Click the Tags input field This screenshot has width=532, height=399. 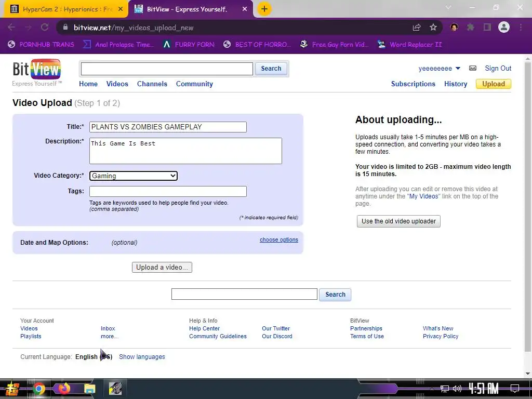168,191
